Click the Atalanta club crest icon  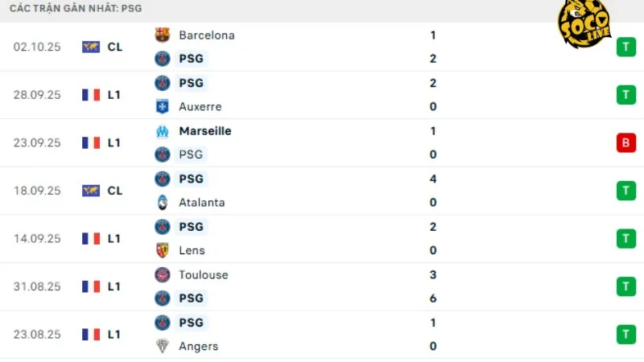163,203
